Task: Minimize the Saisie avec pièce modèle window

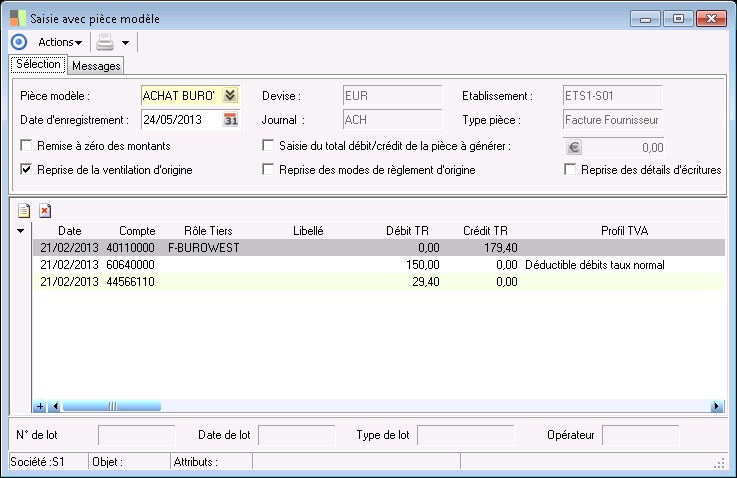Action: (x=645, y=19)
